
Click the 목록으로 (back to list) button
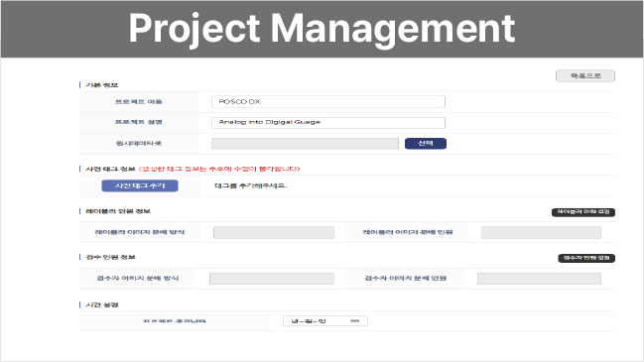585,76
